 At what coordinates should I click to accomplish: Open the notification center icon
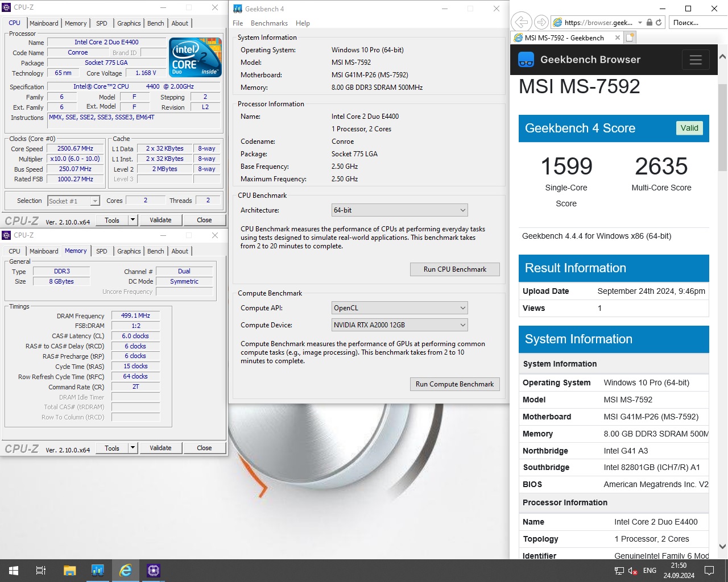pyautogui.click(x=709, y=571)
